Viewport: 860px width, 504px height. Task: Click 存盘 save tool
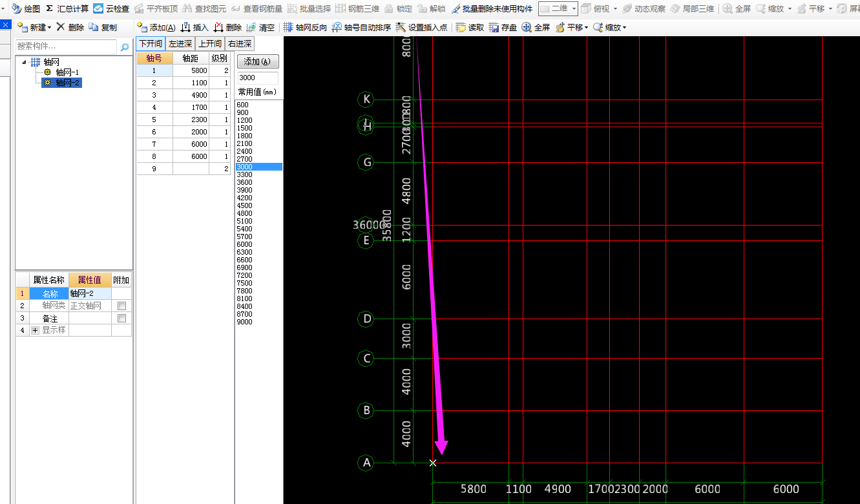click(x=503, y=28)
